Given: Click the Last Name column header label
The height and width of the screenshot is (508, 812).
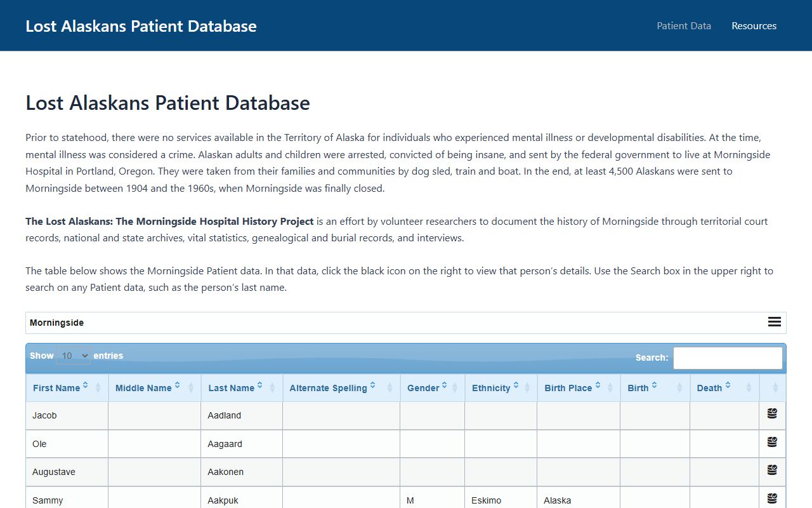Looking at the screenshot, I should click(x=231, y=388).
